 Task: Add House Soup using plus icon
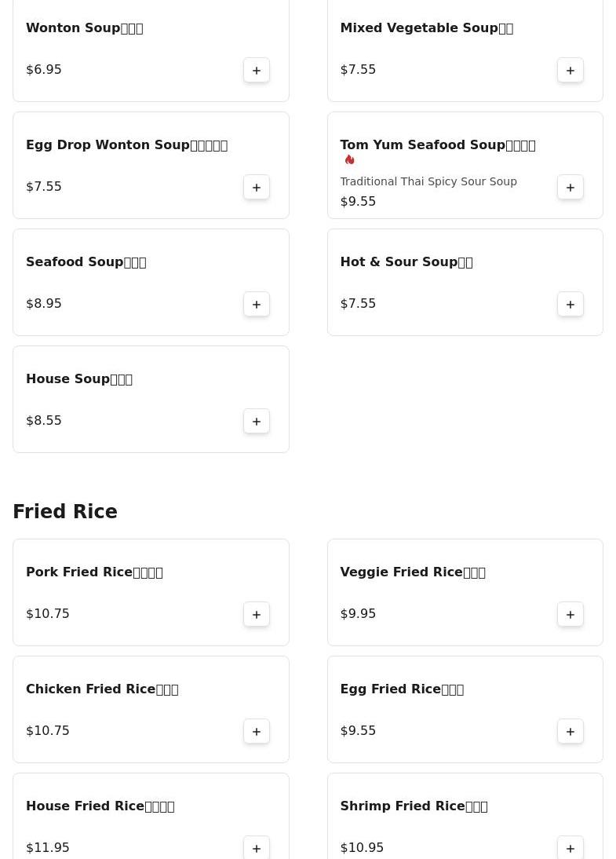point(257,422)
